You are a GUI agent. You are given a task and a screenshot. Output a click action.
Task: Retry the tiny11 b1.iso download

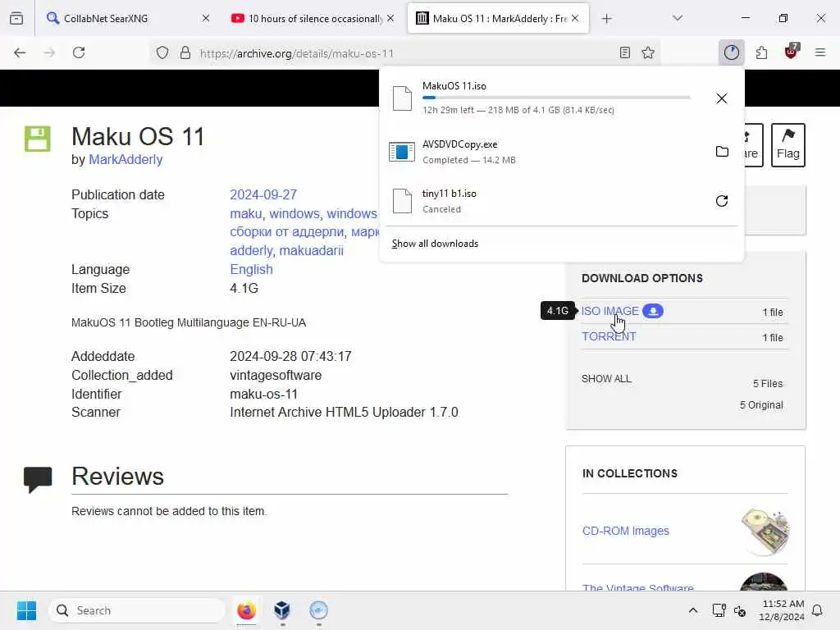coord(722,201)
